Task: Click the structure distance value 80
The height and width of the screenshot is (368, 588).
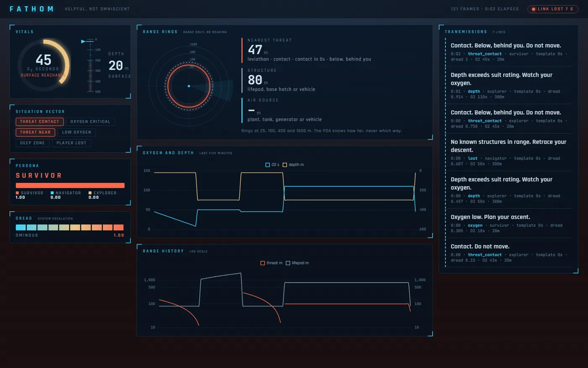Action: 255,80
